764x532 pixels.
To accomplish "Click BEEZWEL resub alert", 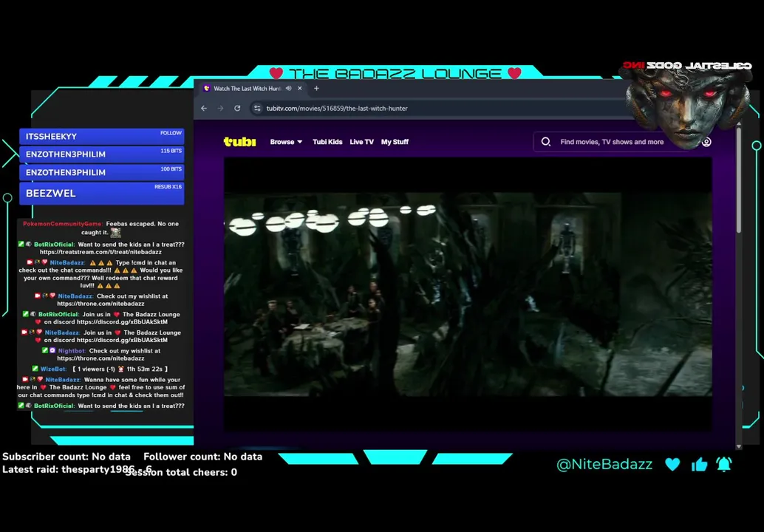I will tap(102, 194).
